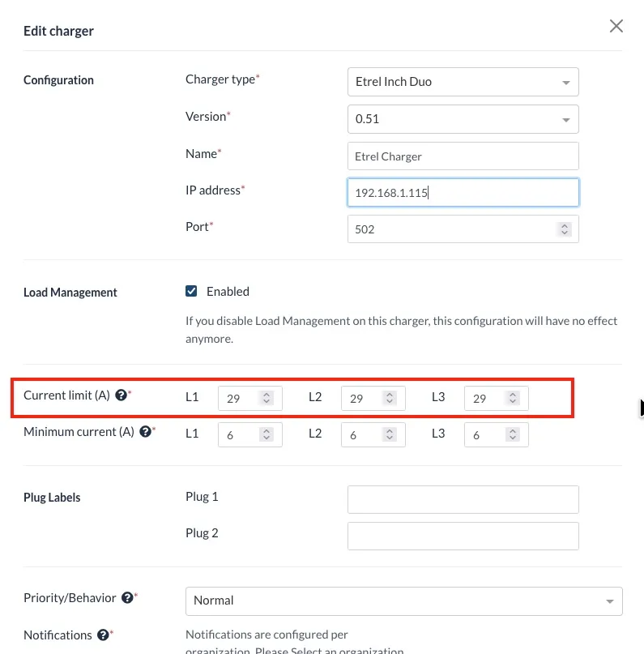
Task: Click the Minimum current L3 stepper arrows
Action: [513, 434]
